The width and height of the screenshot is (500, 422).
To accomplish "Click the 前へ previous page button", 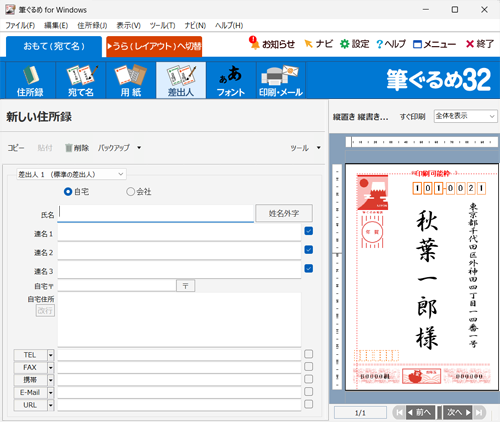I will click(x=421, y=412).
